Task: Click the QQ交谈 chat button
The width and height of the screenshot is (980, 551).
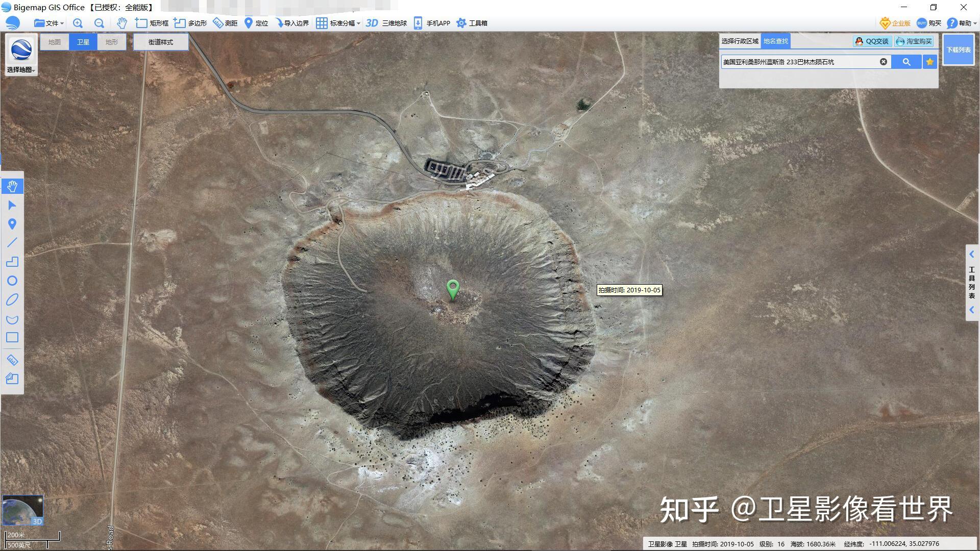Action: [x=872, y=41]
